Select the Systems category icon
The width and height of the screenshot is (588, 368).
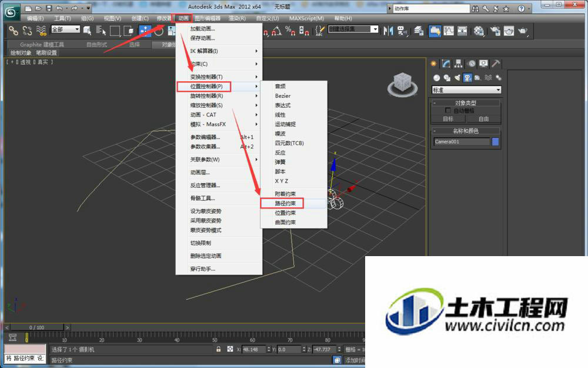[x=499, y=78]
